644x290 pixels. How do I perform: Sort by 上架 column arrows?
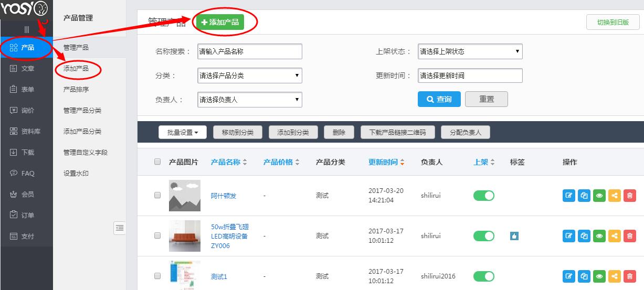(x=492, y=163)
